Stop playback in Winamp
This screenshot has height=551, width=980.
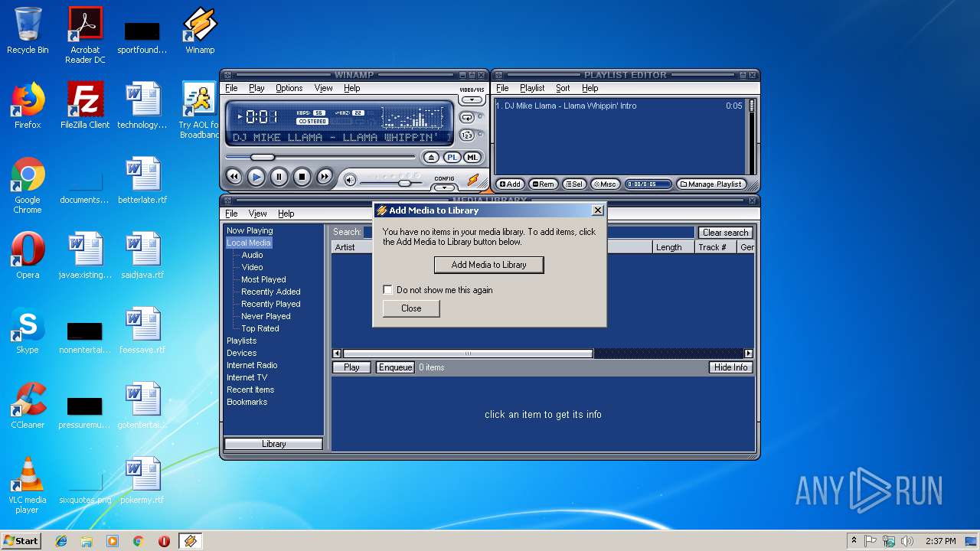(x=302, y=177)
